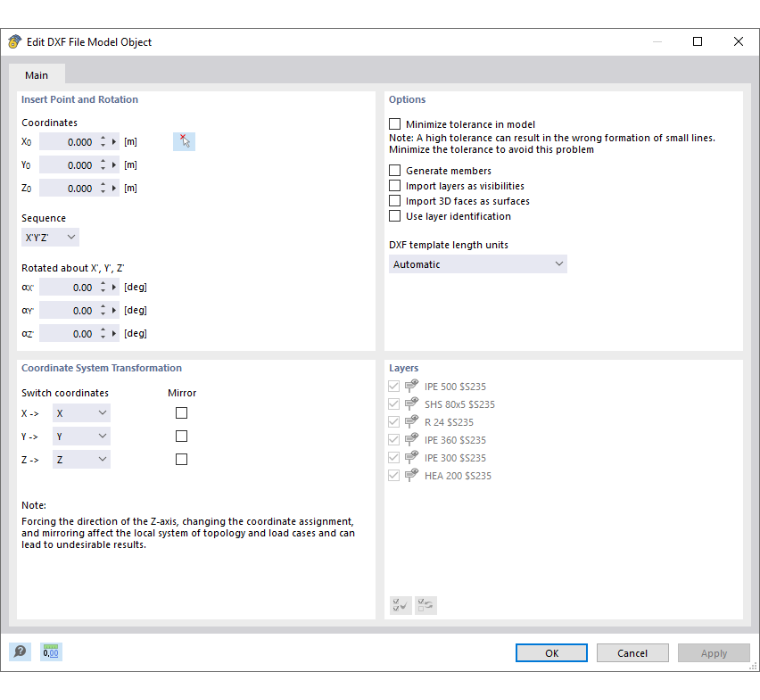Open the X -> switch coordinates dropdown

81,413
